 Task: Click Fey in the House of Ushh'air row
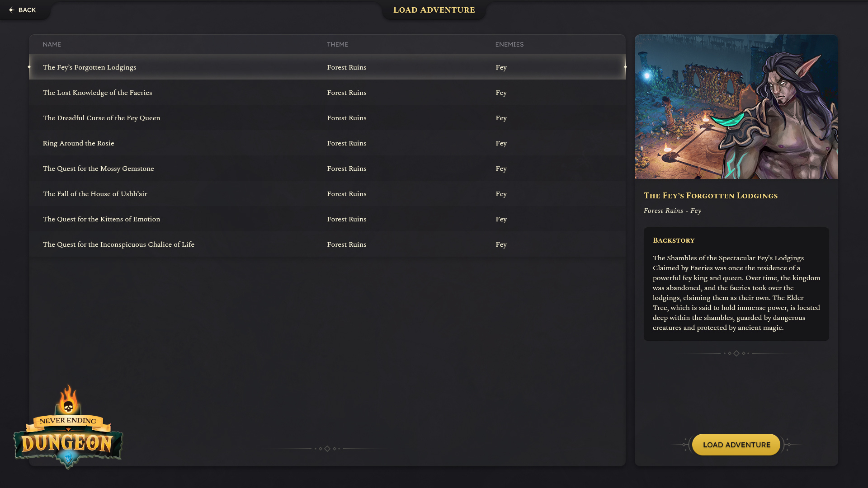click(x=501, y=194)
